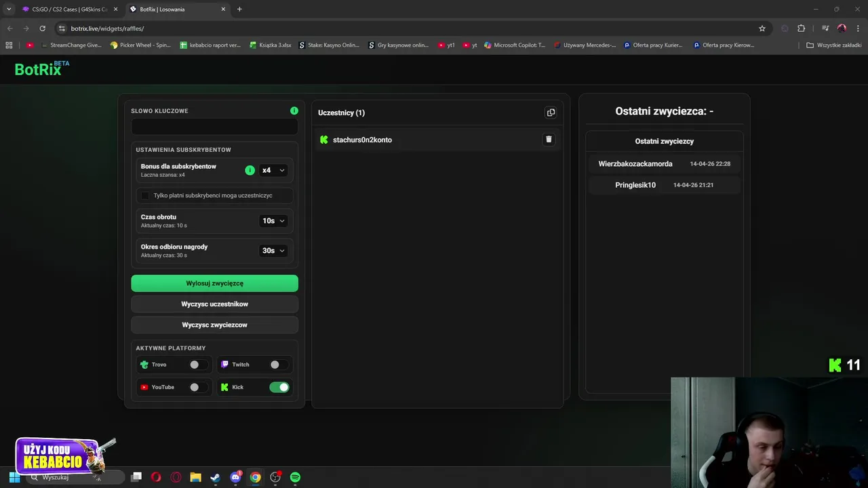
Task: Open OBS Studio from the taskbar
Action: pos(275,477)
